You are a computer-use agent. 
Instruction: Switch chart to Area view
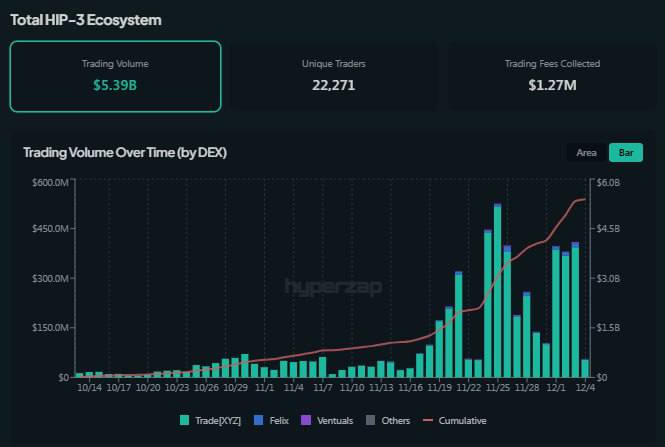587,153
